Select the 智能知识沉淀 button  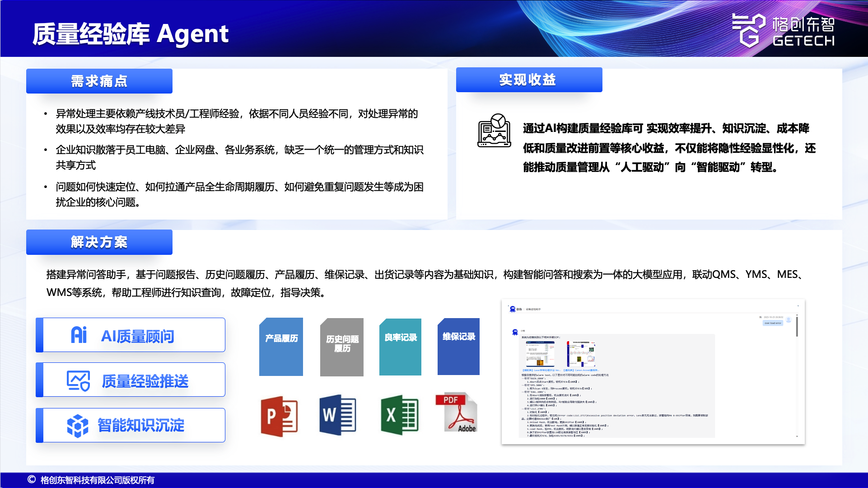[x=131, y=425]
